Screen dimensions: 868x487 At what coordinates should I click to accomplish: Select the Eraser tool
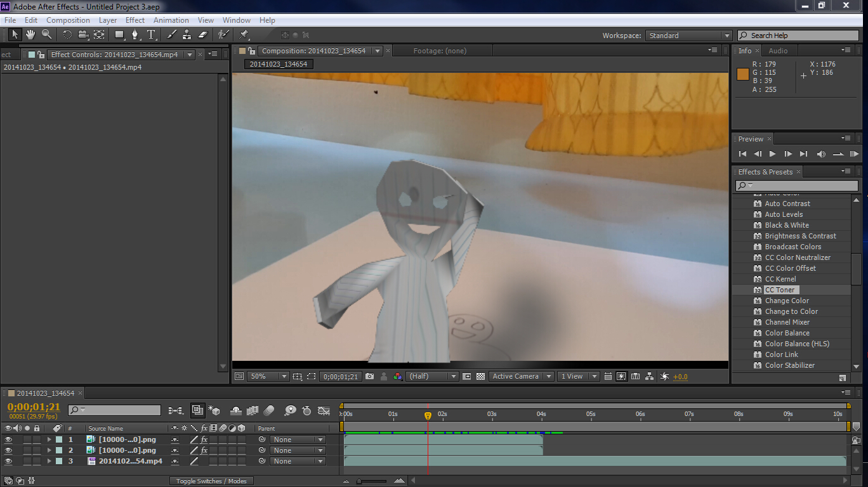tap(203, 34)
